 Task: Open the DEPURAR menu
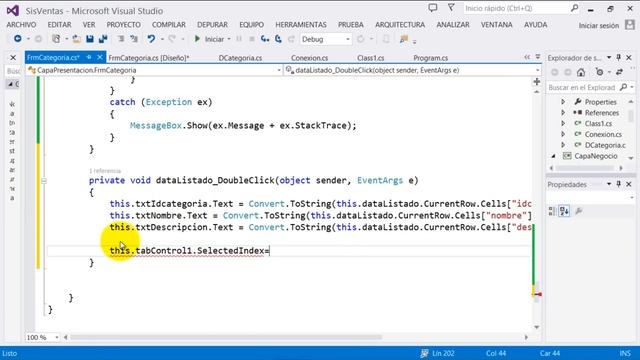click(x=212, y=25)
